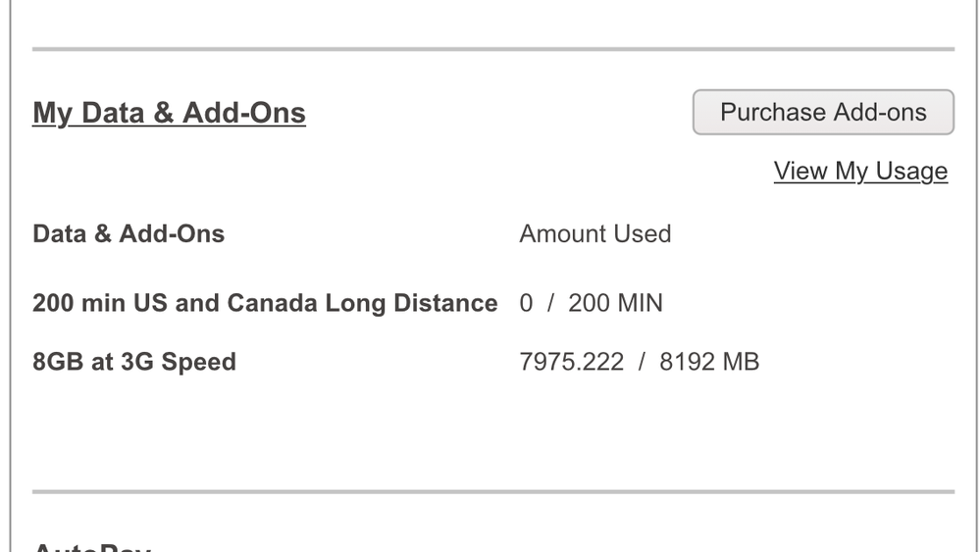Screen dimensions: 980x552
Task: Click the divider above My Data & Add-Ons
Action: 492,48
